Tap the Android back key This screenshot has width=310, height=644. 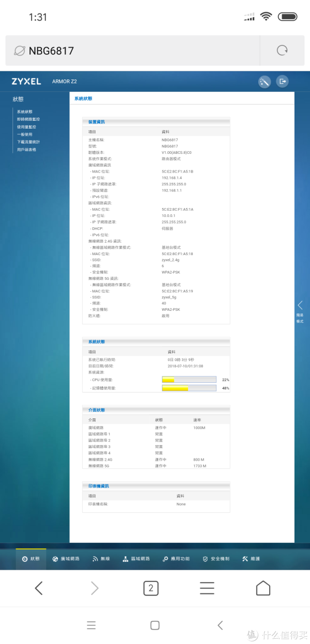click(220, 625)
